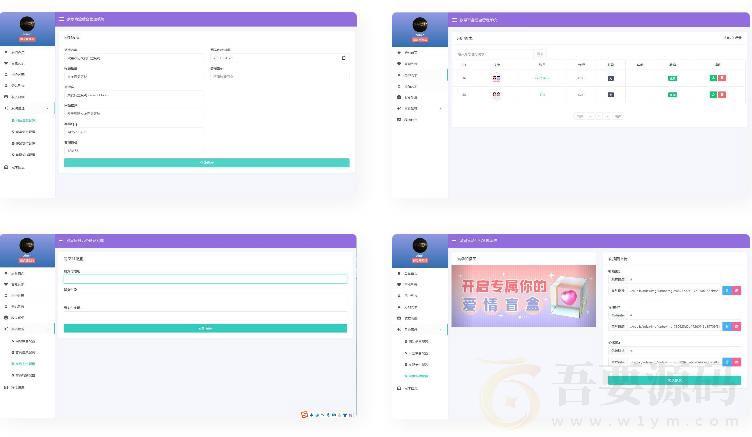Click the green status tag in the second table row
Image resolution: width=752 pixels, height=437 pixels.
pyautogui.click(x=672, y=94)
